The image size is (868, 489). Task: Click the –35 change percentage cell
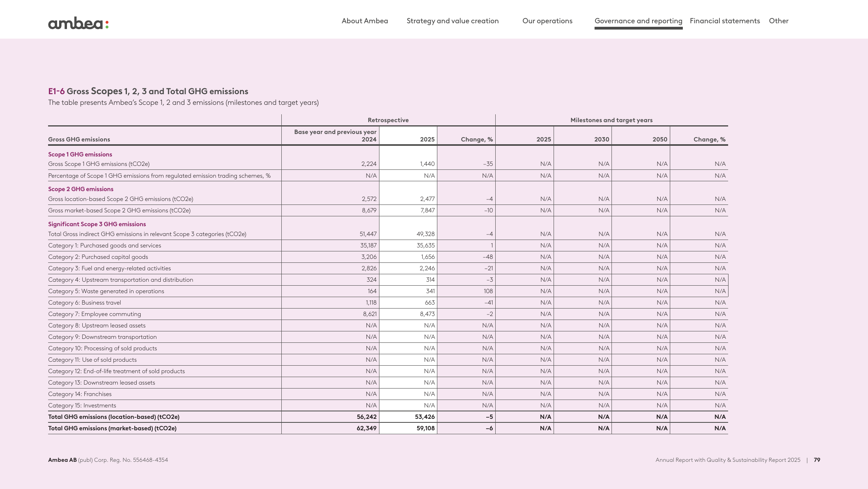[488, 164]
